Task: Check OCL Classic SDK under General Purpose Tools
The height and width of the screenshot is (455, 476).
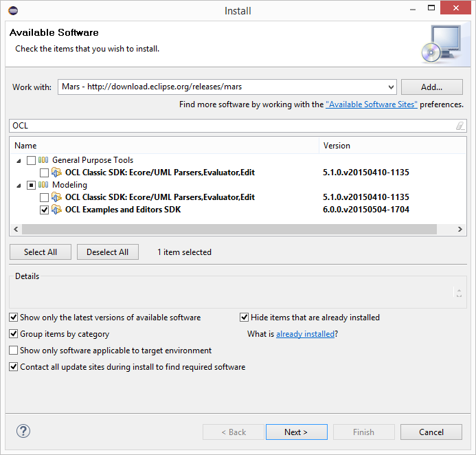Action: tap(45, 173)
